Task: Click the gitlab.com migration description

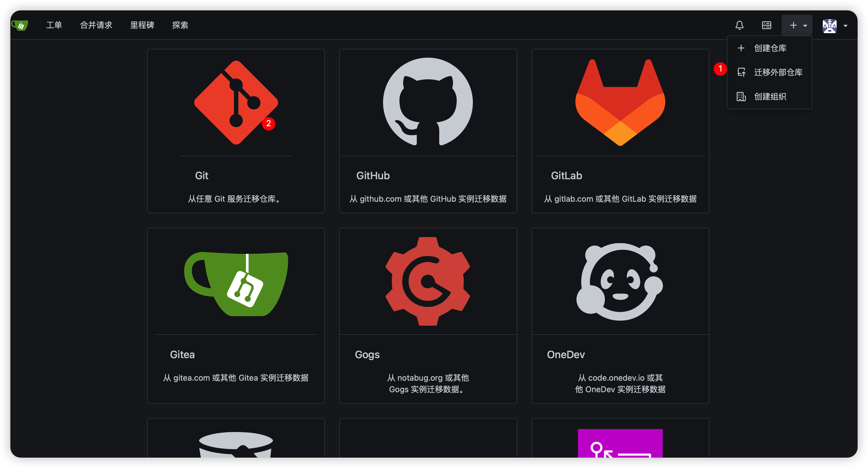Action: 620,199
